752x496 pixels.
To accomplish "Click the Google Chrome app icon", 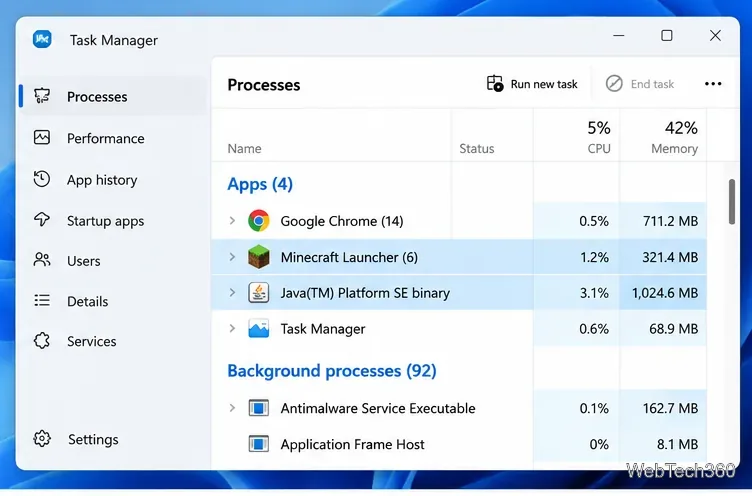I will tap(258, 221).
